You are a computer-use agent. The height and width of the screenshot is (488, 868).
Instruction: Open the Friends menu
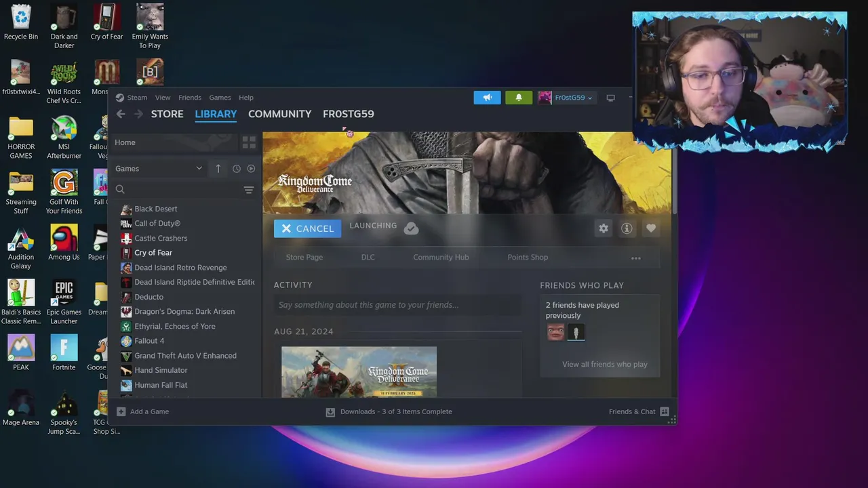point(190,98)
